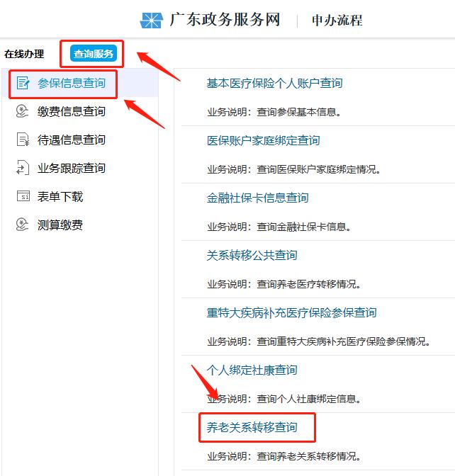Screen dimensions: 455x476
Task: Click the 待遇信息查询 yen document icon
Action: coord(23,140)
